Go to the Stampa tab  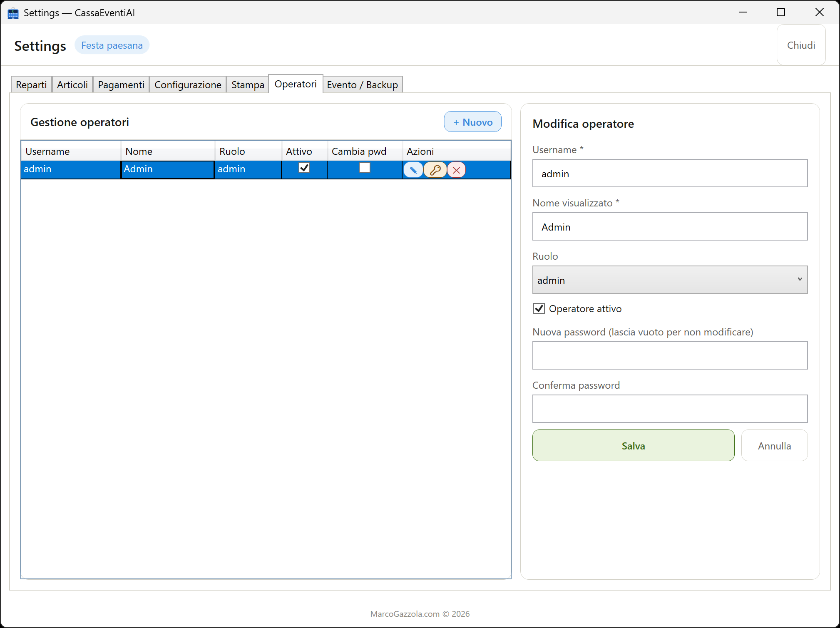point(248,84)
